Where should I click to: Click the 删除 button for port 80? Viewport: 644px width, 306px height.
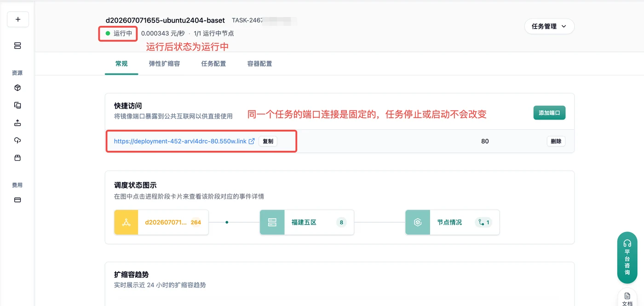pos(556,141)
